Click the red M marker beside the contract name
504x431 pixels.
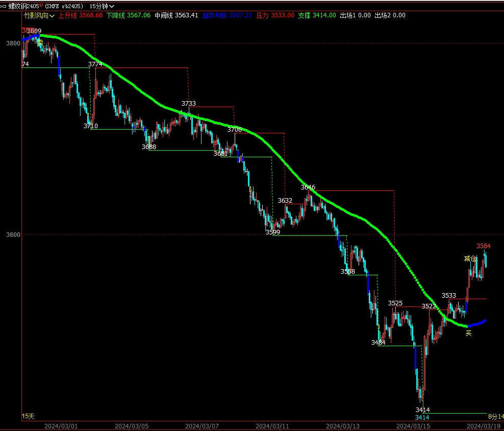[41, 5]
